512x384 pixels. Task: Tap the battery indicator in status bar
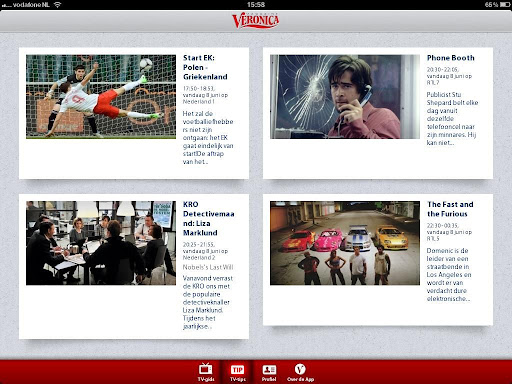(505, 5)
